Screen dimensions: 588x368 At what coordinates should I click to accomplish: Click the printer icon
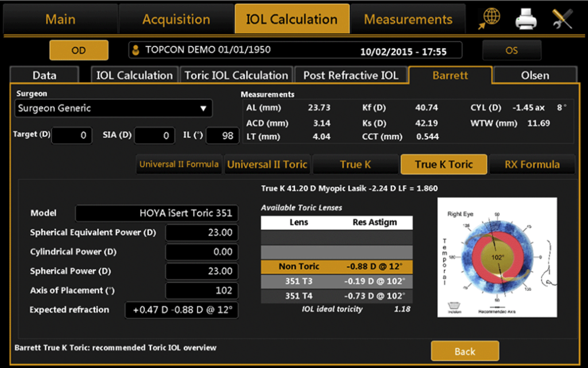coord(525,20)
